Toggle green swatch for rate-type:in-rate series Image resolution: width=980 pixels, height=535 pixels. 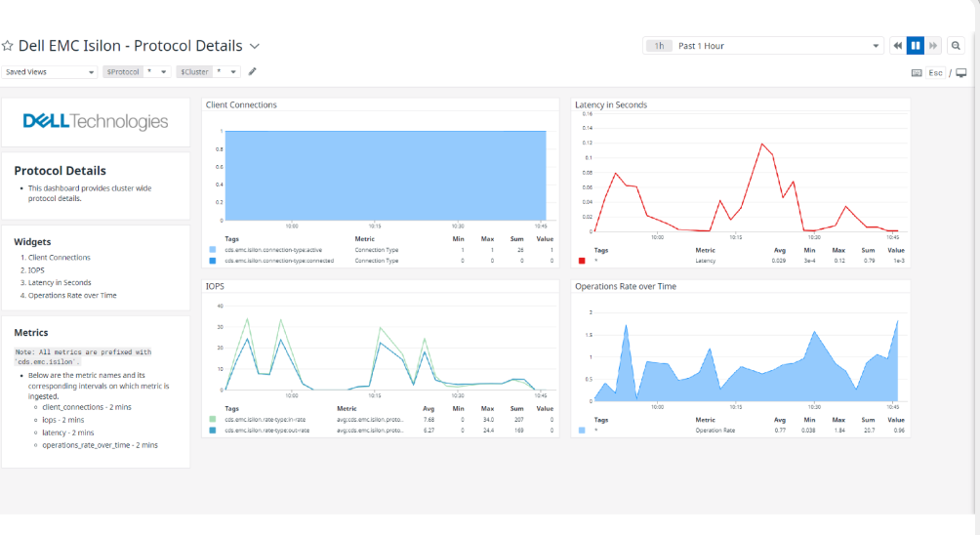213,420
